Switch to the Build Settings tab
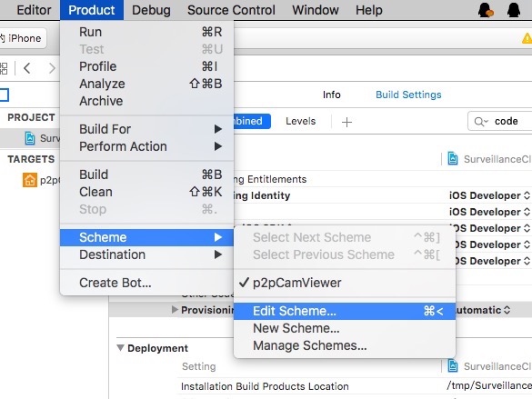The width and height of the screenshot is (532, 399). (x=408, y=95)
